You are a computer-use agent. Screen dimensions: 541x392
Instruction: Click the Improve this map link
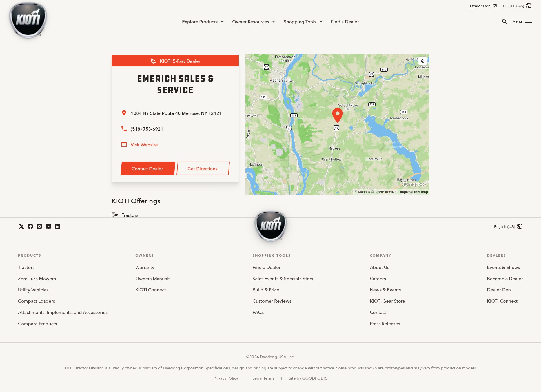(x=414, y=192)
